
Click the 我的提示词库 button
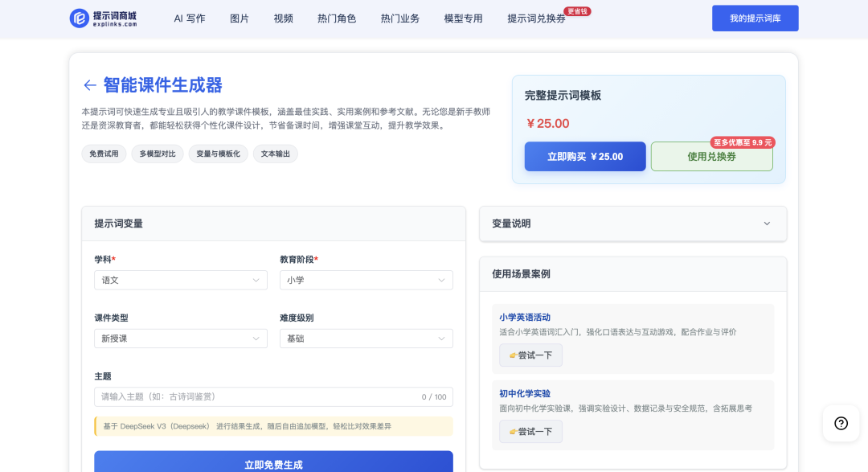[x=755, y=18]
